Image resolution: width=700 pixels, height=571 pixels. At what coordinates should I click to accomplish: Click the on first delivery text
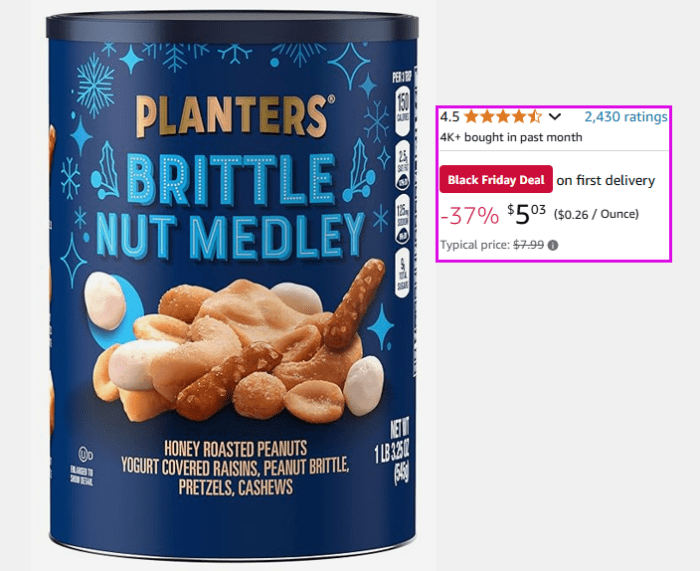[x=606, y=180]
